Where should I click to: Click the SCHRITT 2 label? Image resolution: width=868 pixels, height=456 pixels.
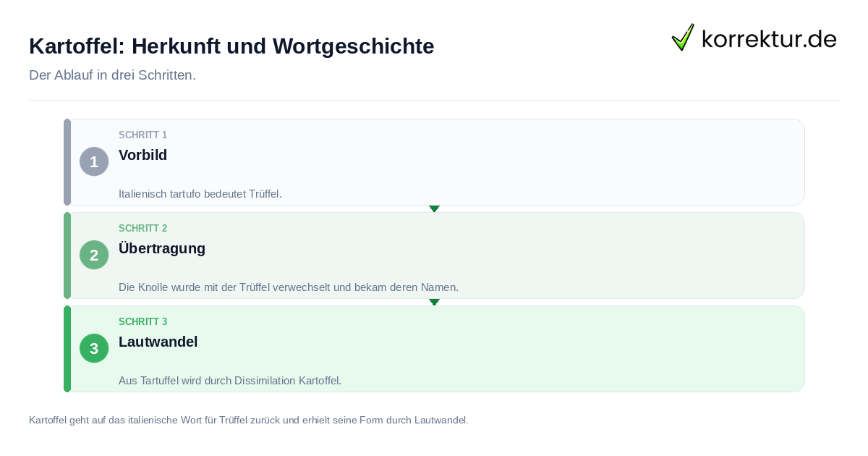142,229
